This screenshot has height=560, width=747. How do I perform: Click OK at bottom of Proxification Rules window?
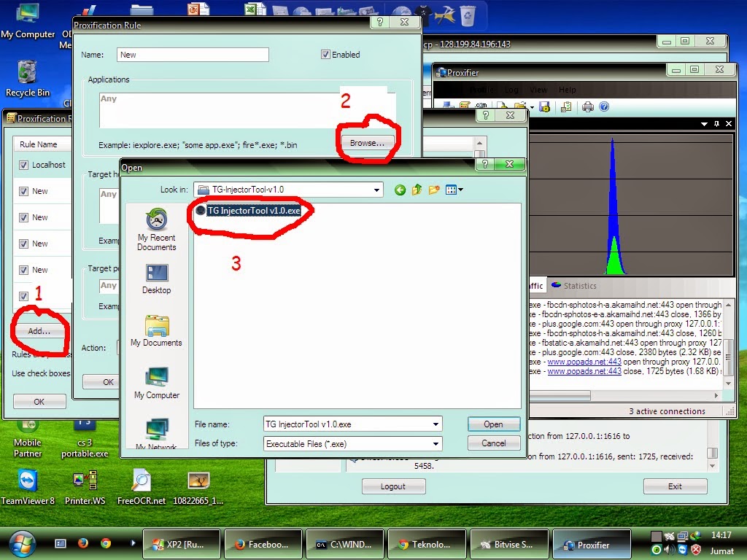pyautogui.click(x=39, y=402)
